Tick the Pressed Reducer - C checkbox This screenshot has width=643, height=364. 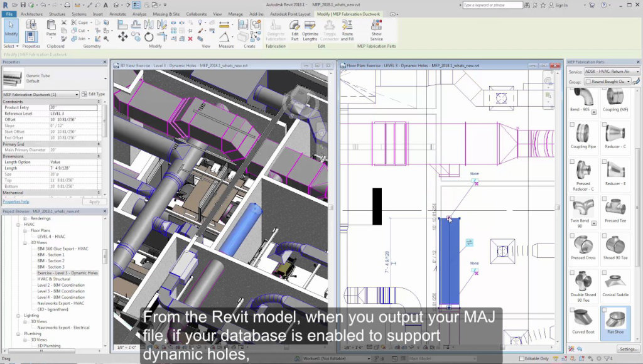click(572, 161)
